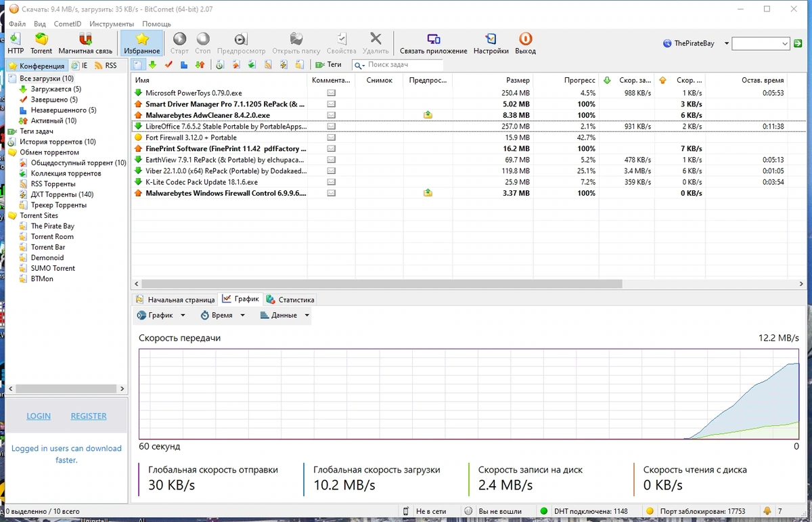The image size is (812, 522).
Task: Click Открыть папку folder icon
Action: [x=296, y=43]
